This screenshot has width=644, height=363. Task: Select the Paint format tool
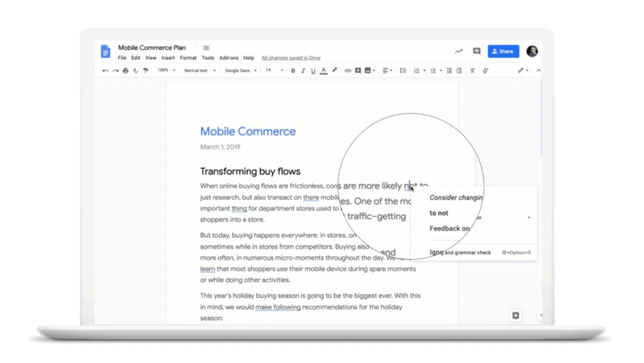145,71
